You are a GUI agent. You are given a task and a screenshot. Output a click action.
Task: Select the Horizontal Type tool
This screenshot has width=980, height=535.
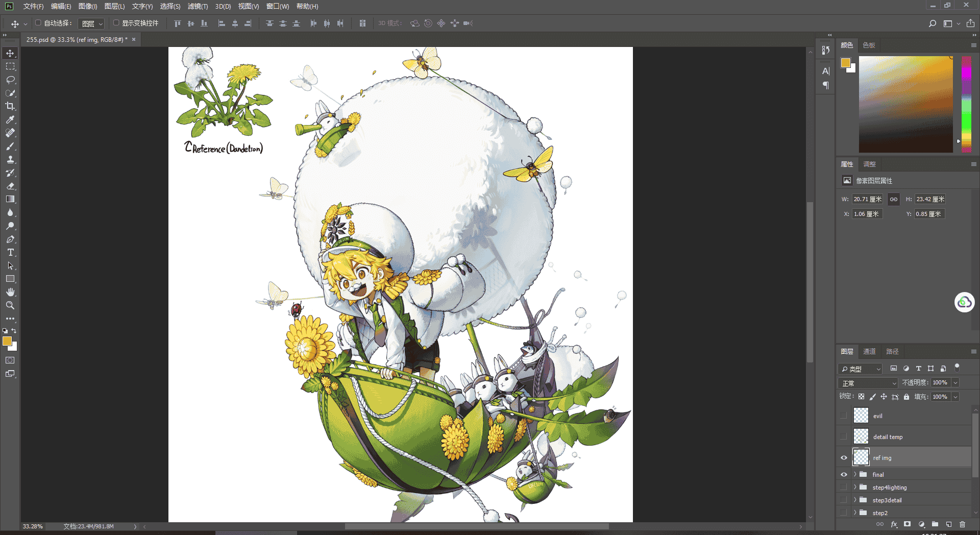click(x=10, y=252)
